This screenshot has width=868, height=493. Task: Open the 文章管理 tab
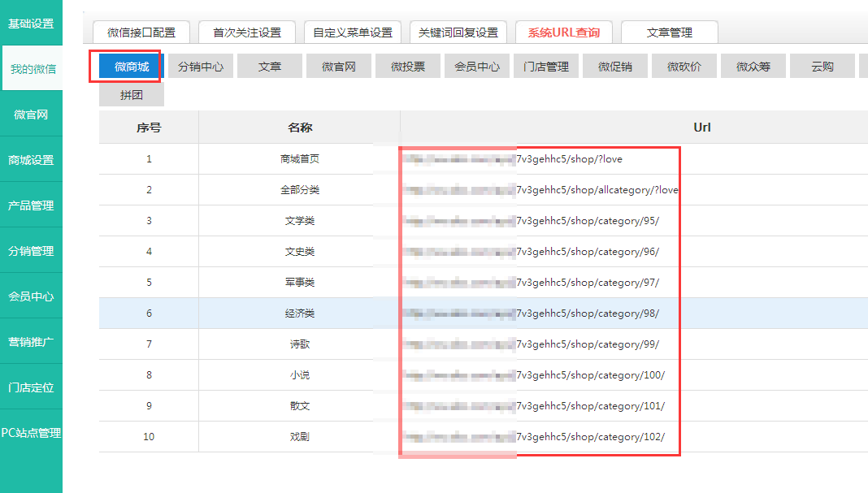click(x=670, y=32)
